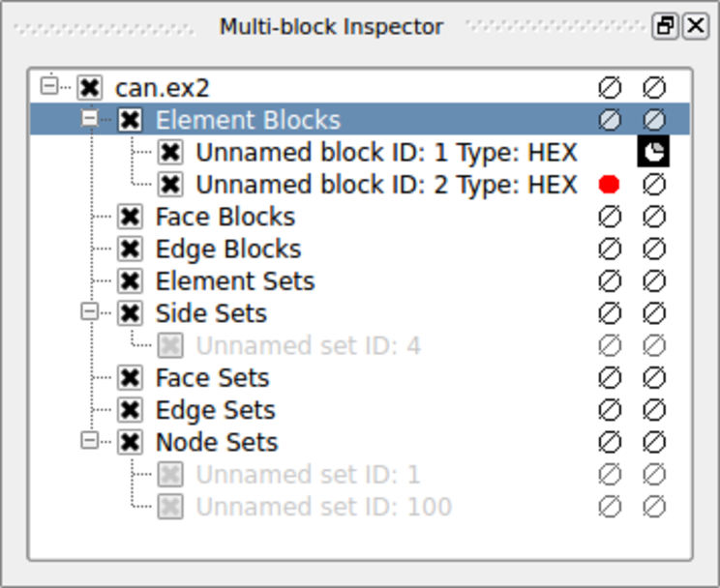This screenshot has width=720, height=588.
Task: Uncheck the can.ex2 checkbox
Action: pos(90,88)
